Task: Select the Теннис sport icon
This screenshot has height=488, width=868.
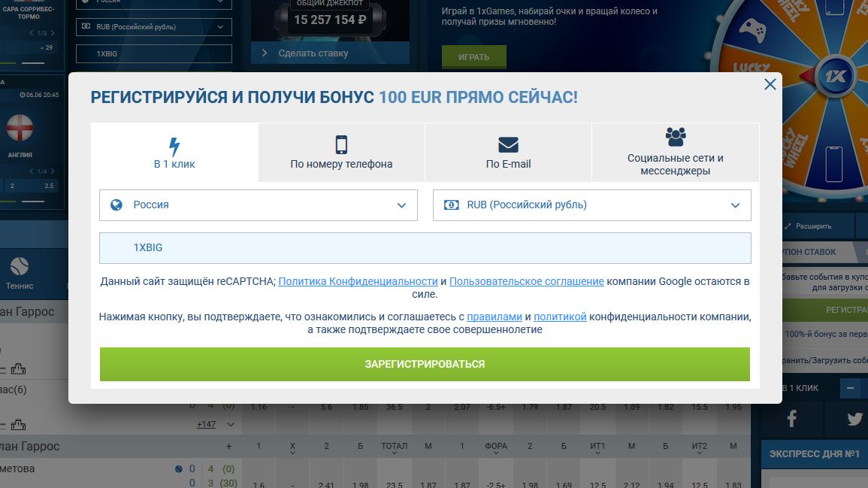Action: point(20,267)
